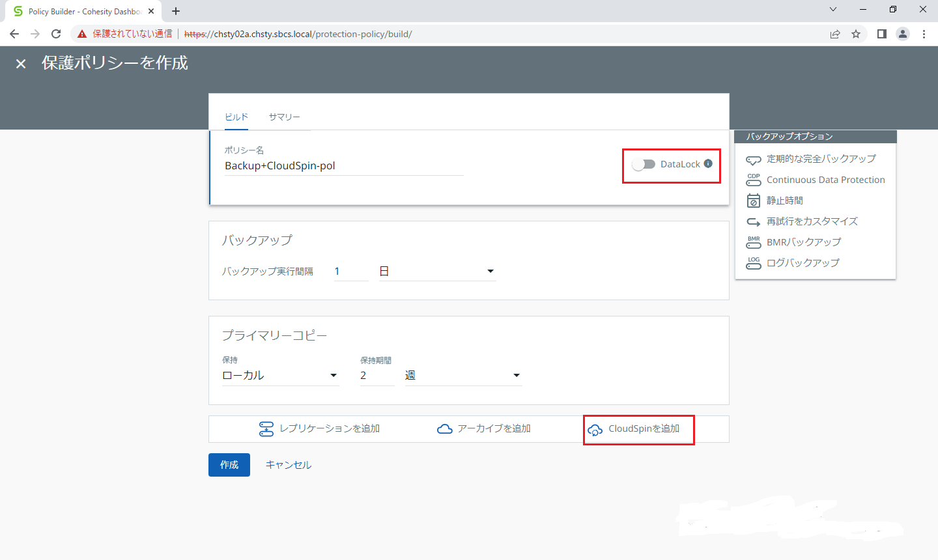Click the retention period number field

377,376
